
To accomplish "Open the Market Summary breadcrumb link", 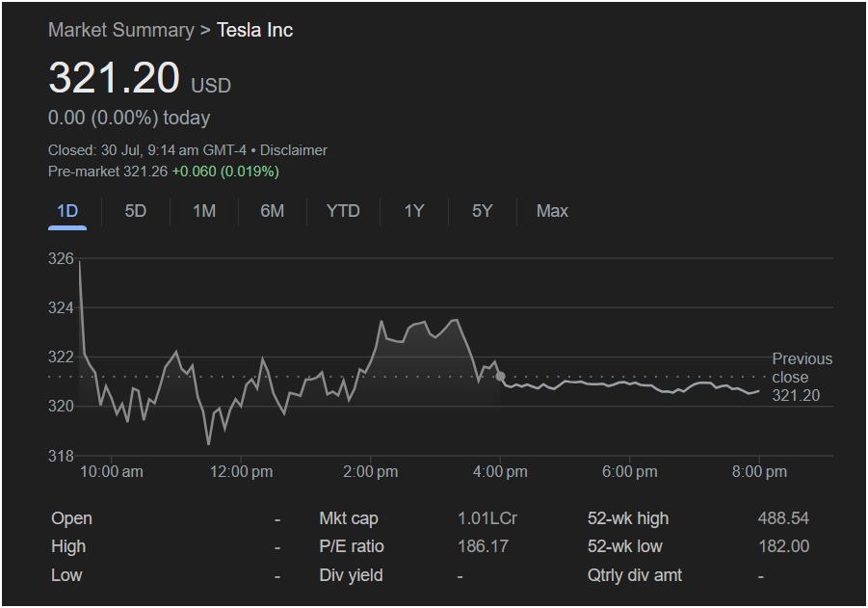I will click(x=121, y=30).
